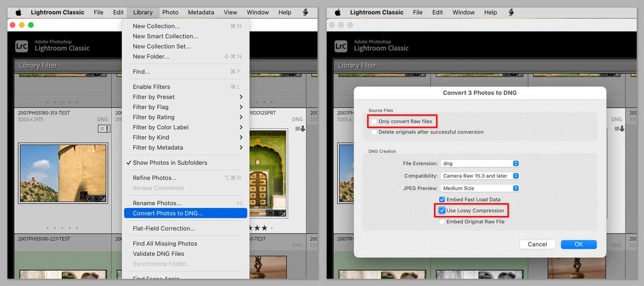The image size is (644, 286).
Task: Open the Metadata menu in the menu bar
Action: [201, 13]
